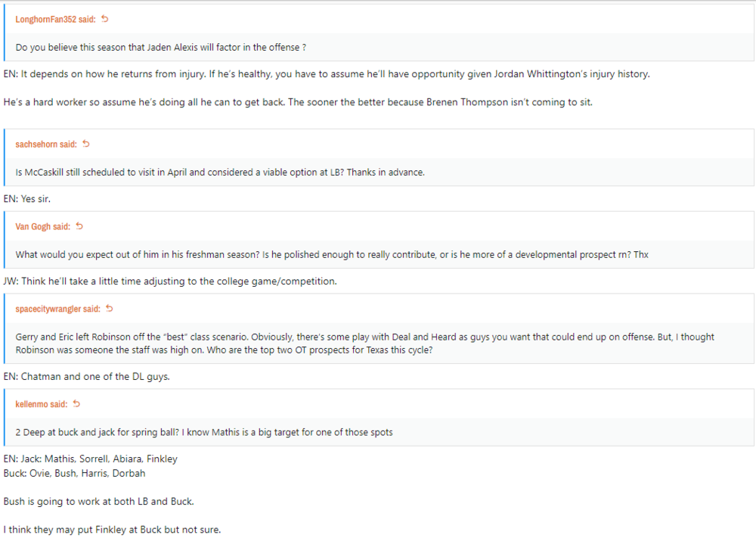Click the "Van Gogh said:" quote header
The height and width of the screenshot is (538, 756).
43,226
